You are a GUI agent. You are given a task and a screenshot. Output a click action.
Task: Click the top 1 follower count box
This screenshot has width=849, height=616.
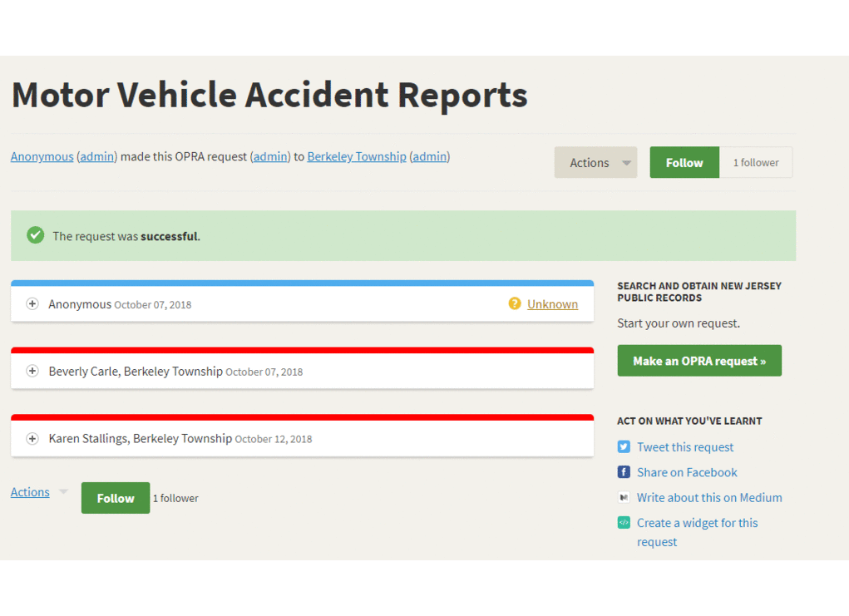(x=756, y=162)
